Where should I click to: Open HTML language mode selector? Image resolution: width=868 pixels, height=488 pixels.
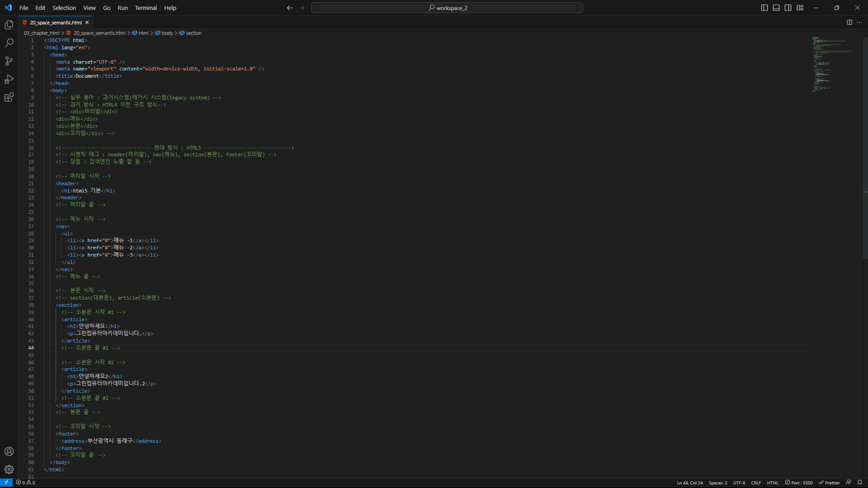(x=773, y=483)
